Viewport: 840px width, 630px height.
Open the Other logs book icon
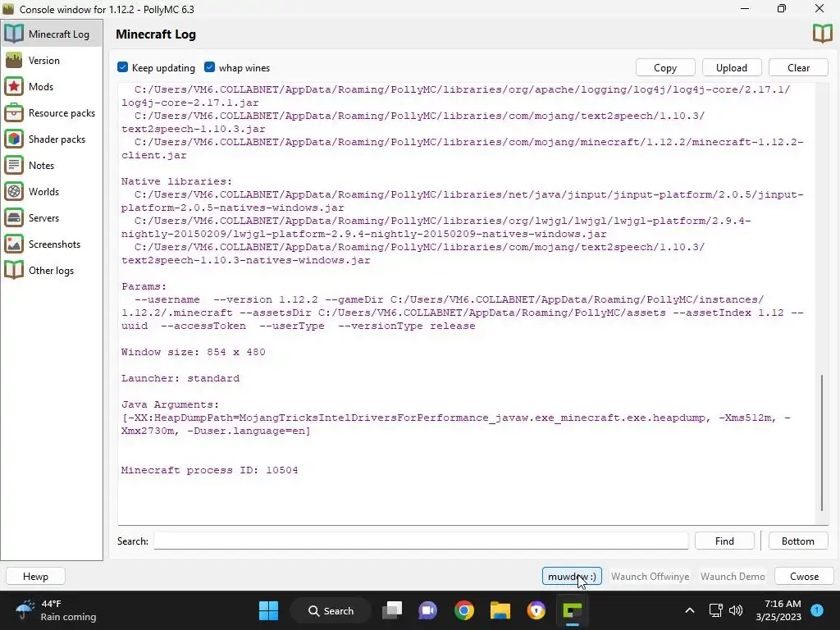[14, 270]
